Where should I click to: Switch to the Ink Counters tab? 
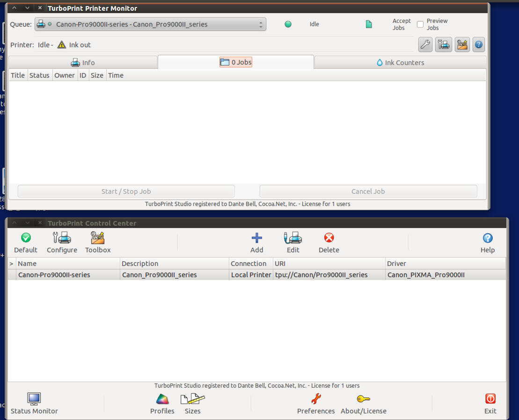click(400, 62)
